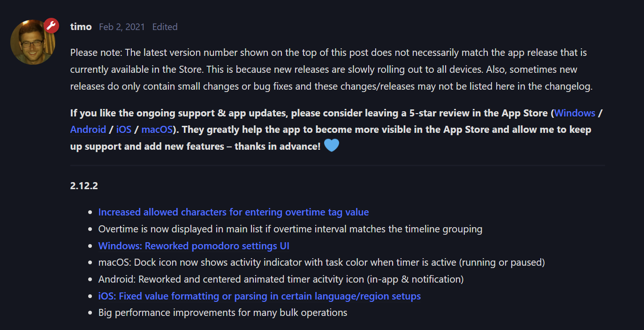The image size is (644, 330).
Task: Click the red wrench badge icon
Action: pyautogui.click(x=52, y=26)
